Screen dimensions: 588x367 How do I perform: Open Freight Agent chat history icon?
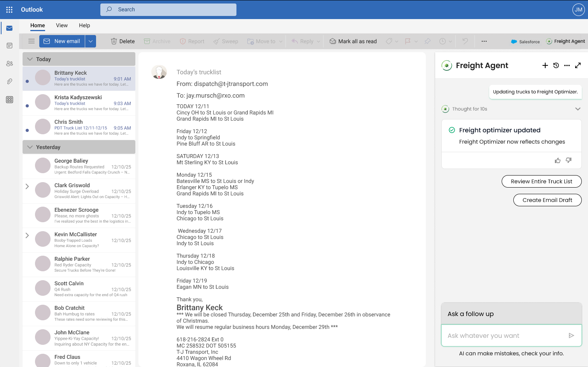point(556,65)
